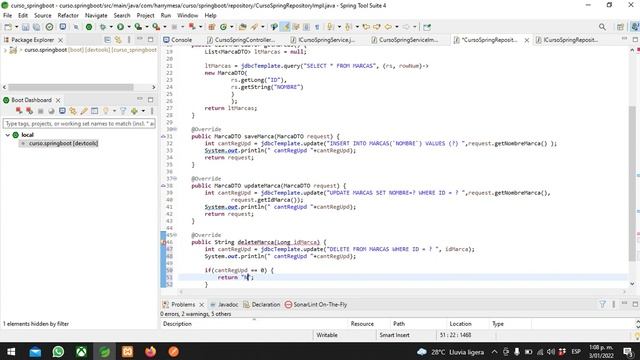640x360 pixels.
Task: Click the volume speaker tray icon
Action: [x=551, y=352]
